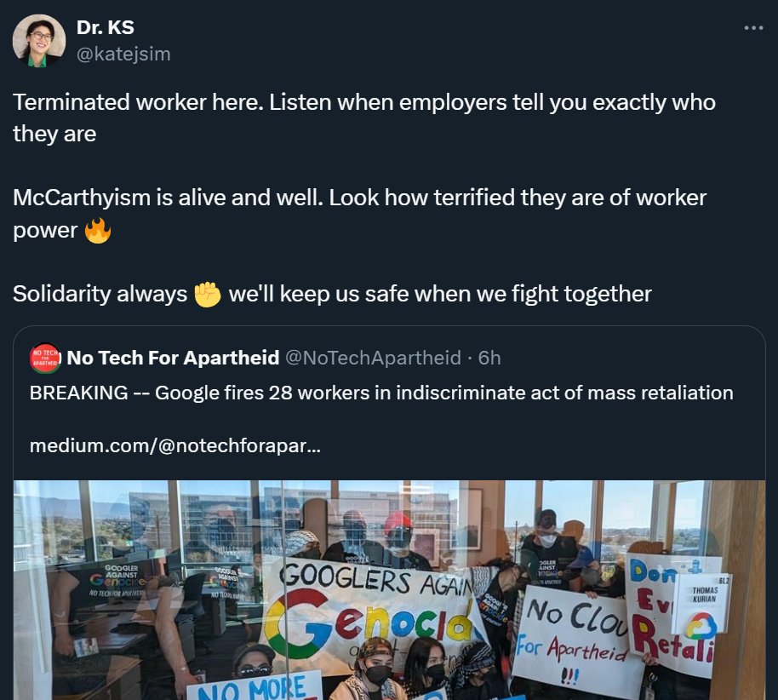778x700 pixels.
Task: Click 'we'll keep us safe' tweet text
Action: 439,294
